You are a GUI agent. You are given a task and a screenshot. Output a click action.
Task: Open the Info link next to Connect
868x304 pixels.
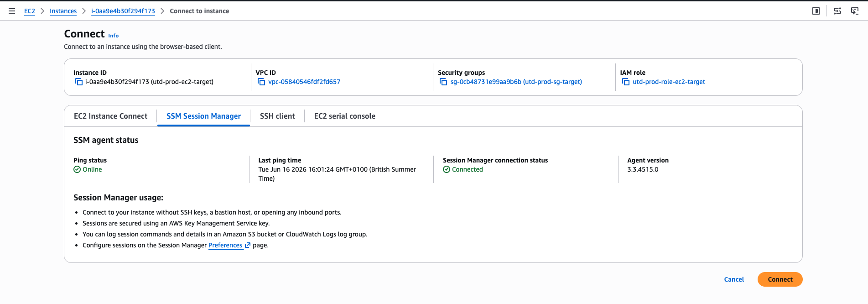[x=113, y=36]
